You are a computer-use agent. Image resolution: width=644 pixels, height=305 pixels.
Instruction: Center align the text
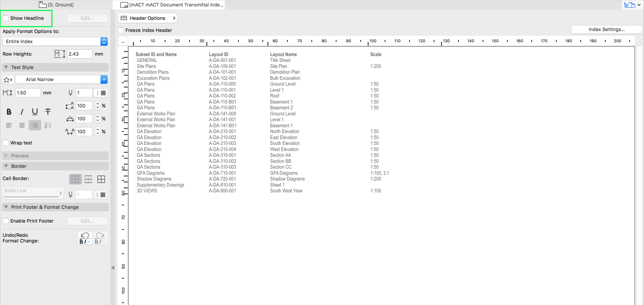tap(22, 125)
